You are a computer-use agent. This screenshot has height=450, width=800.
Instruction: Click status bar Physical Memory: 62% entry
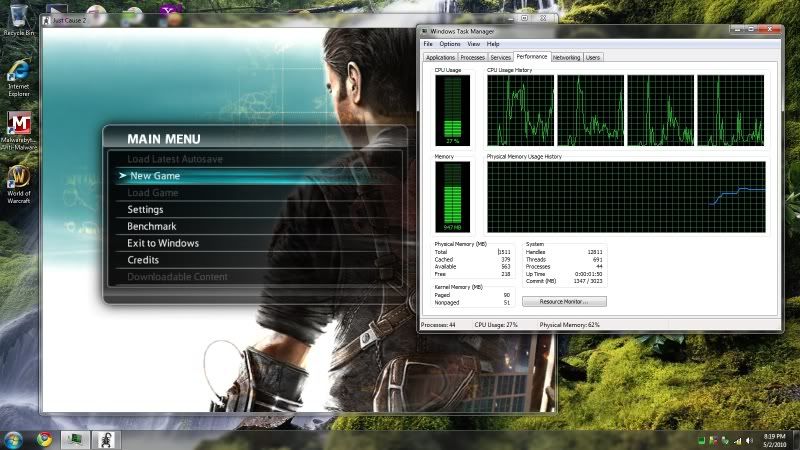pyautogui.click(x=569, y=324)
